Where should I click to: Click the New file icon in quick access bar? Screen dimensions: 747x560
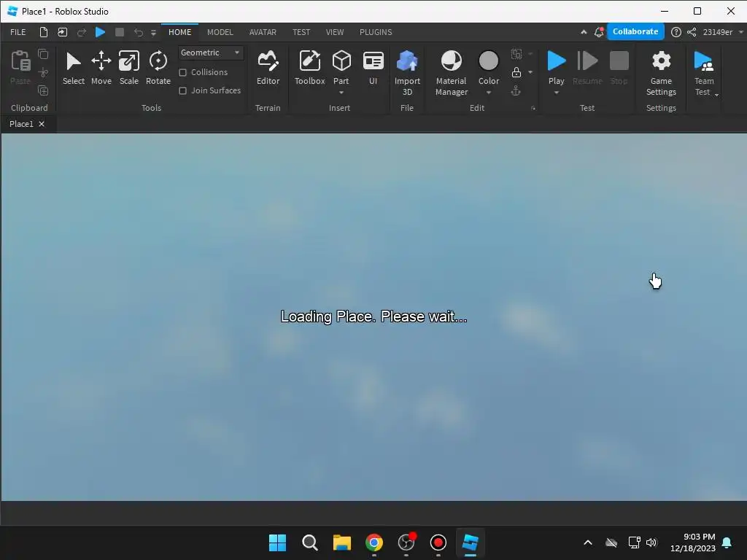pyautogui.click(x=43, y=32)
